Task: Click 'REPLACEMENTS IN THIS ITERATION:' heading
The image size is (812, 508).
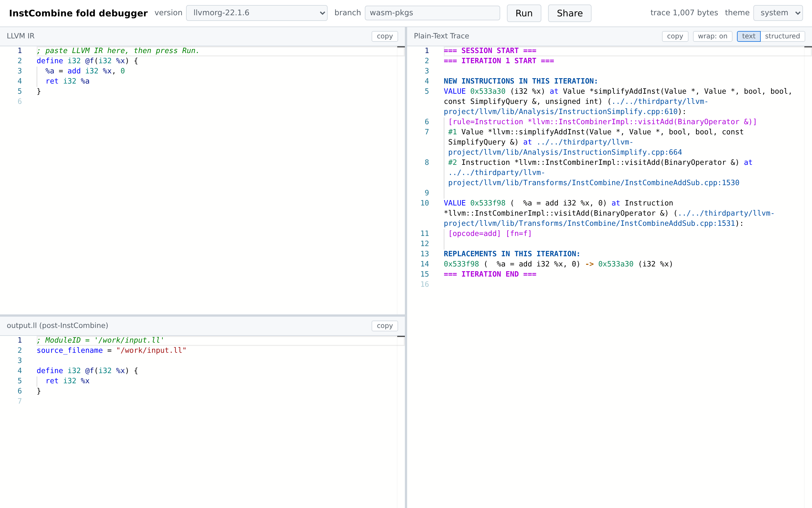Action: point(512,254)
